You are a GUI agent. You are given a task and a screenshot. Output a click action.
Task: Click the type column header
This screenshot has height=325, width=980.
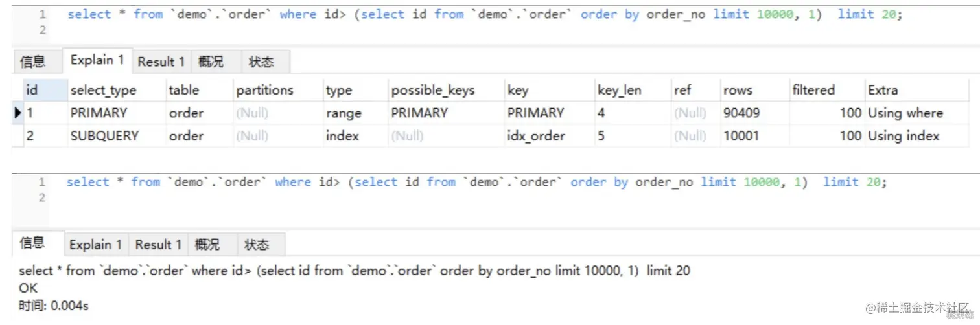click(355, 90)
